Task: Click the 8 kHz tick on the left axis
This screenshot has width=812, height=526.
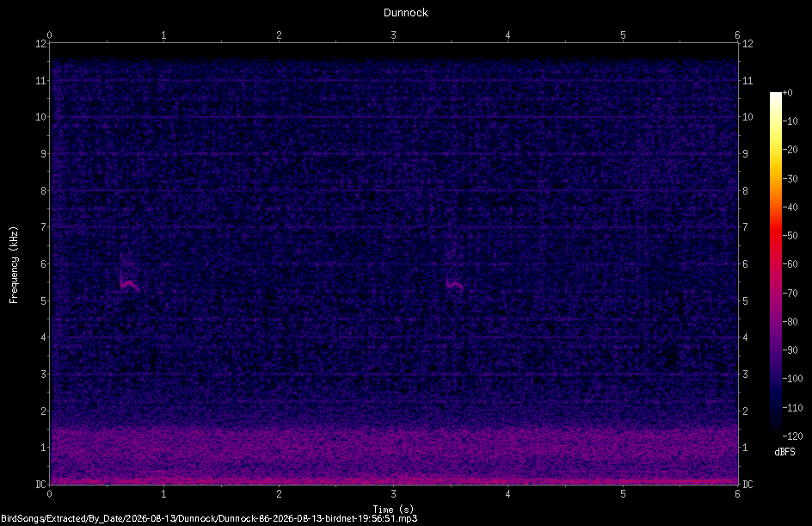Action: tap(44, 191)
